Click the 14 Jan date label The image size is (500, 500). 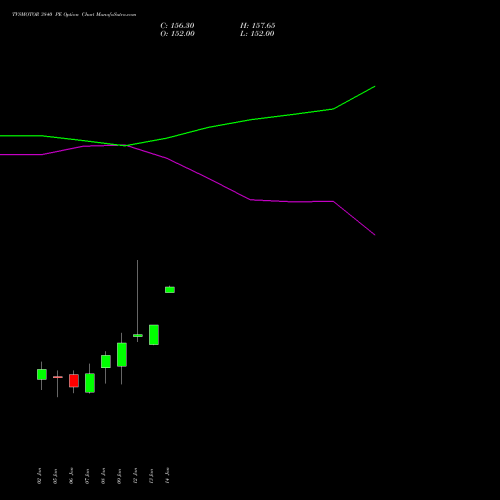[x=167, y=476]
